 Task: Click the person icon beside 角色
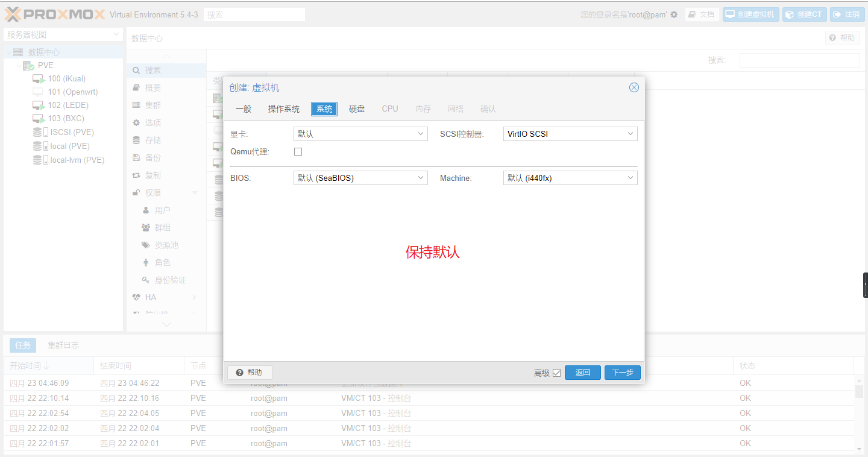point(146,263)
